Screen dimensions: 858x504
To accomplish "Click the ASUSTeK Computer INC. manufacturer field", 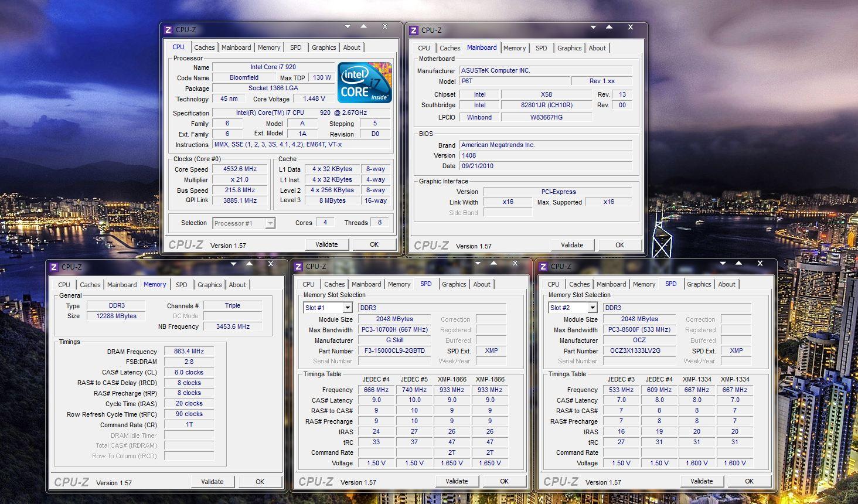I will click(x=546, y=70).
